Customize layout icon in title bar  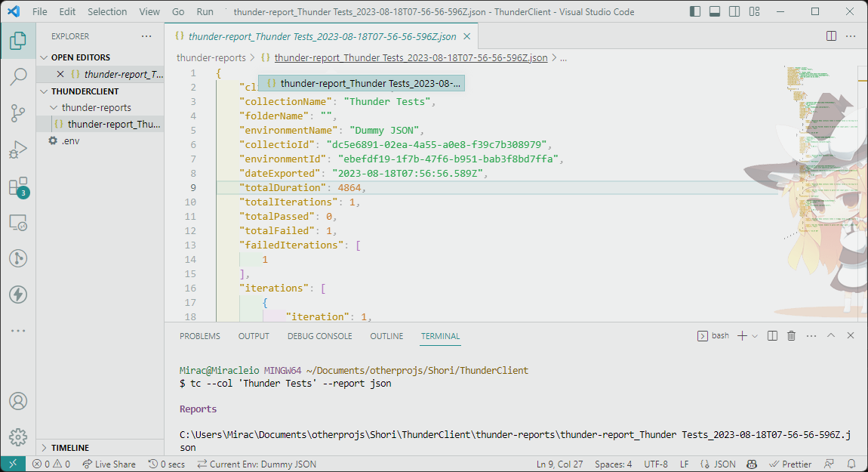click(755, 11)
